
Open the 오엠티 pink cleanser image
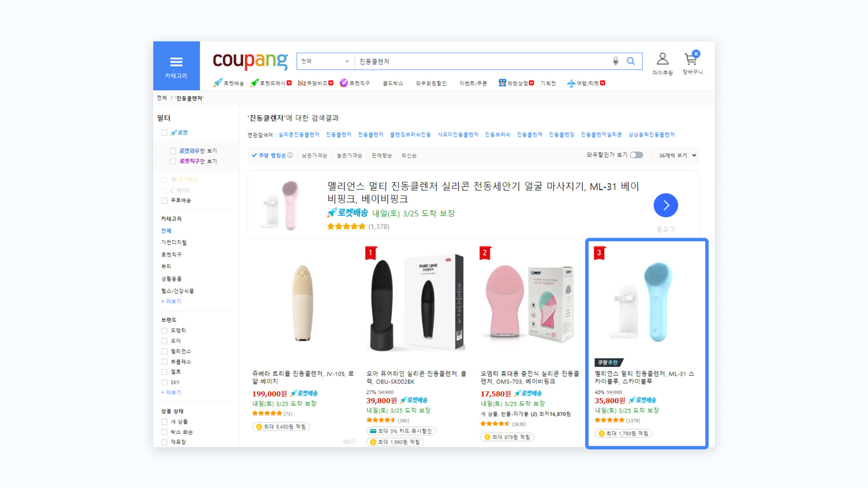click(529, 303)
